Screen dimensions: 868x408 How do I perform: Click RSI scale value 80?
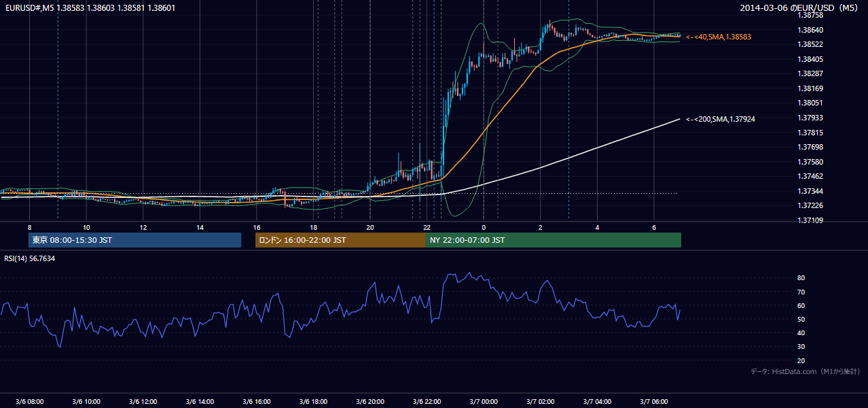801,278
